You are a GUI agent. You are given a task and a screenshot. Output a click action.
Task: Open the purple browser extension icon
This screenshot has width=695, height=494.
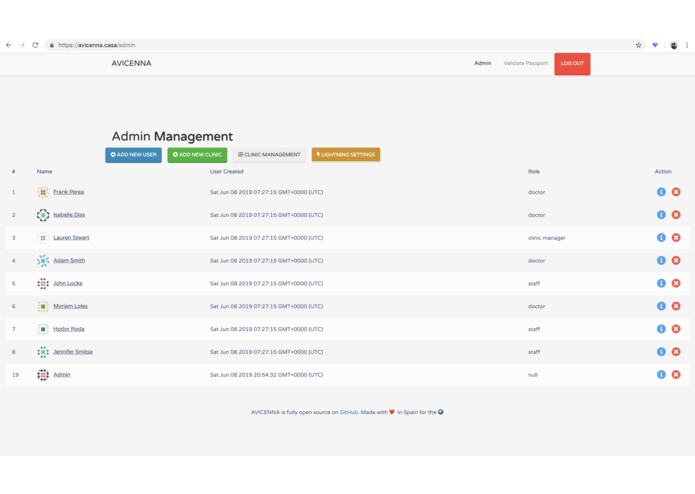point(655,45)
